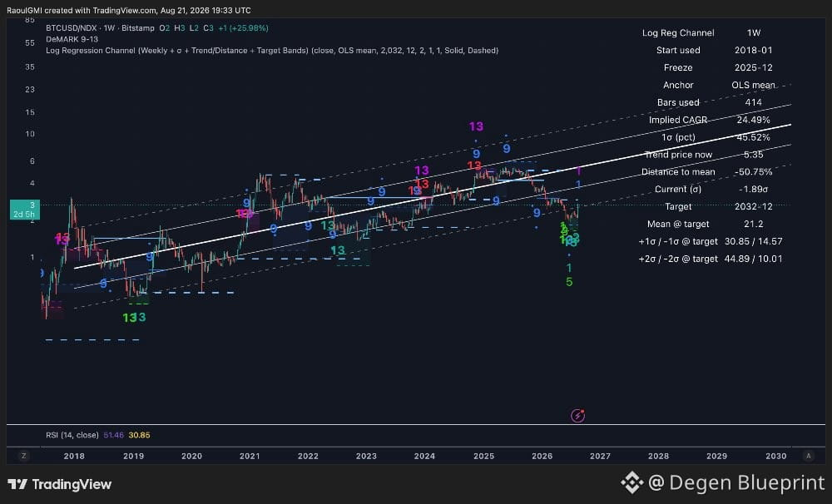Click the 'Mean @ target' row label
This screenshot has height=504, width=832.
pyautogui.click(x=678, y=225)
